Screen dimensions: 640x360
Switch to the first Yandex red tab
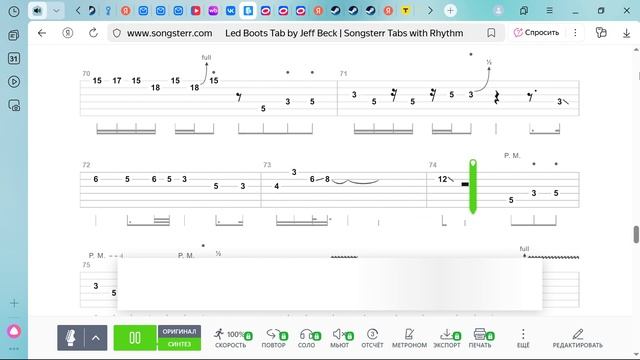pos(126,11)
